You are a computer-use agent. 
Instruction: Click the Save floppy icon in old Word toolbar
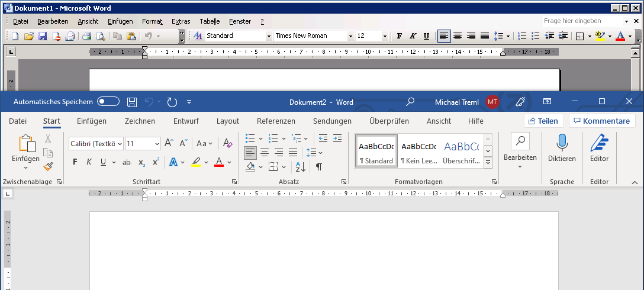click(43, 36)
